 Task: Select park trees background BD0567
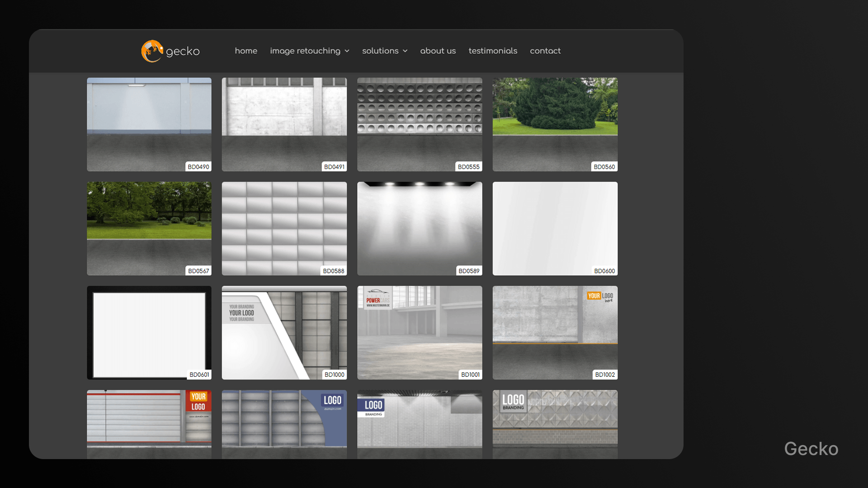click(x=149, y=228)
